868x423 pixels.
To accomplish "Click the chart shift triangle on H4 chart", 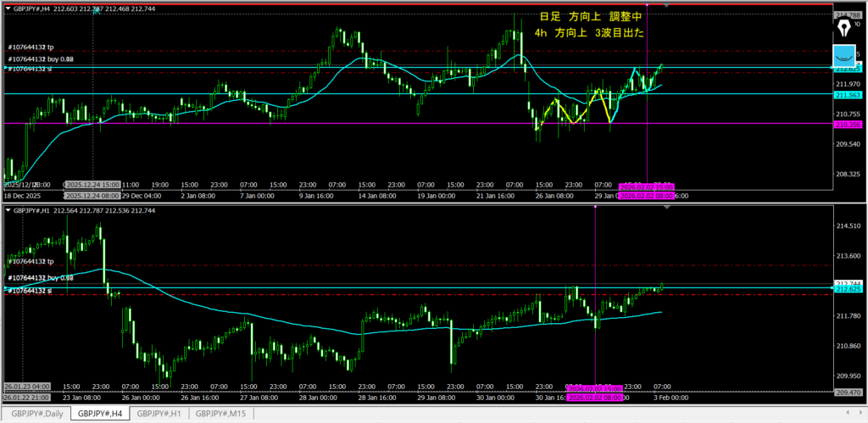I will pos(666,6).
